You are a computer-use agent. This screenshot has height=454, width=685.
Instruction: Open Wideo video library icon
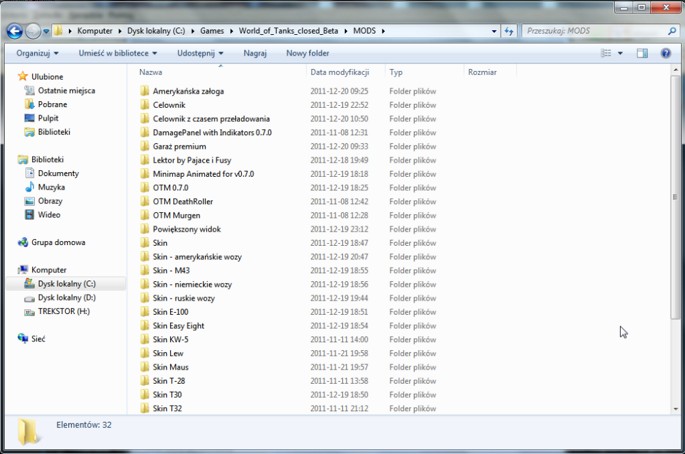coord(29,215)
